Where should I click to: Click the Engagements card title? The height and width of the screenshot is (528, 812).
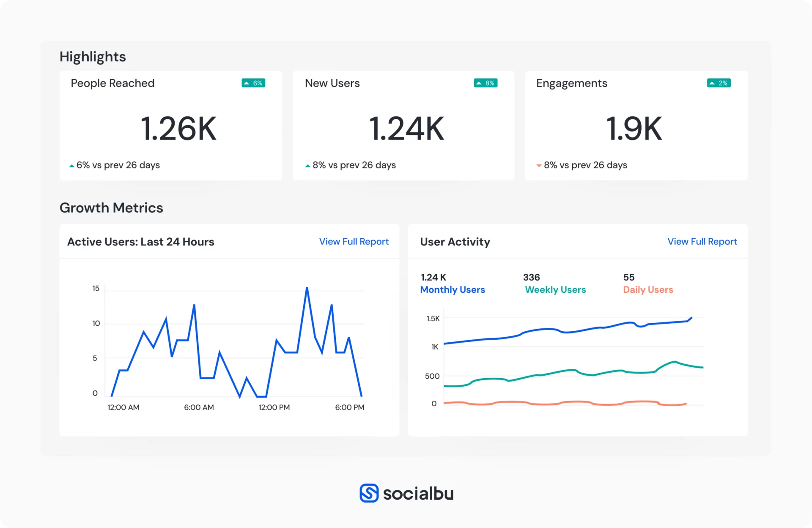pyautogui.click(x=572, y=83)
